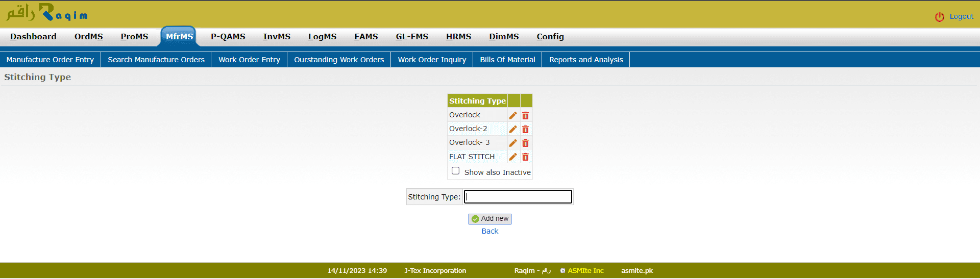Screen dimensions: 980x279
Task: Select Reports and Analysis menu item
Action: 586,60
